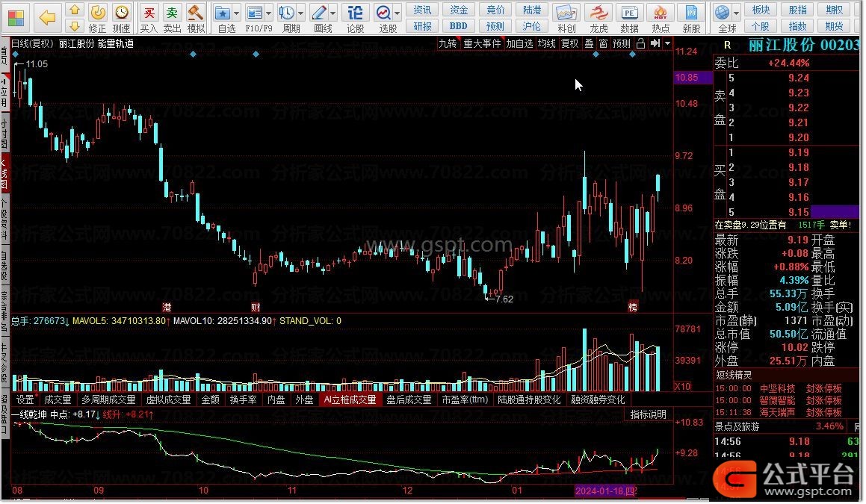866x504 pixels.
Task: Select the 画线 pencil drawing tool
Action: pos(319,12)
